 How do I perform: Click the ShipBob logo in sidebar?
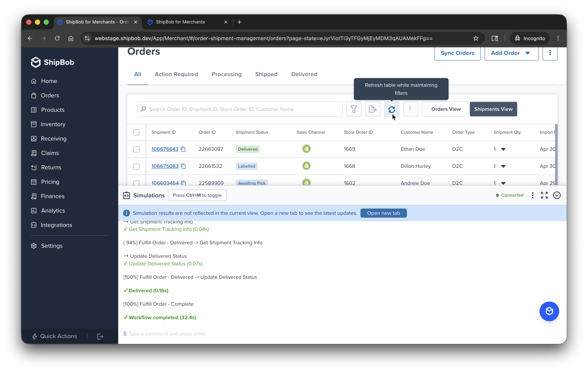pyautogui.click(x=52, y=62)
